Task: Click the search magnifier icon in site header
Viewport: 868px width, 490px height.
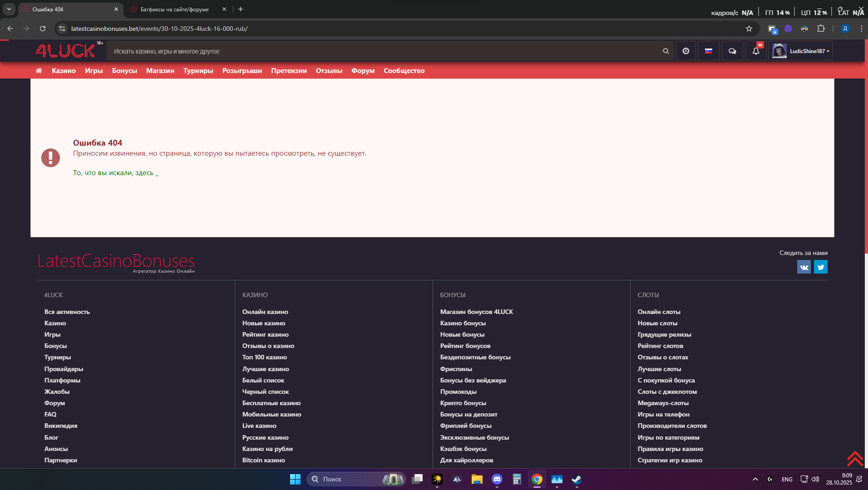Action: (666, 51)
